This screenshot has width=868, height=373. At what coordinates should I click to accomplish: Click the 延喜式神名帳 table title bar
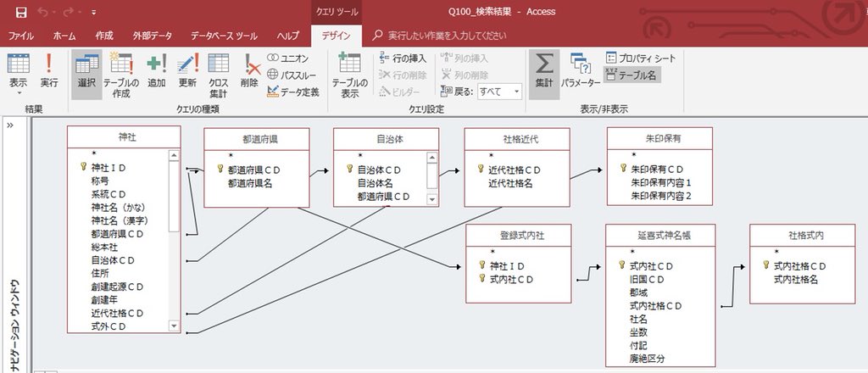pyautogui.click(x=660, y=236)
